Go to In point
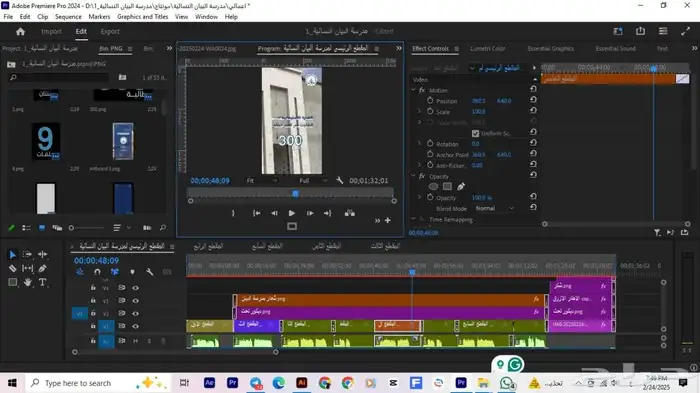The width and height of the screenshot is (700, 393). pyautogui.click(x=256, y=213)
